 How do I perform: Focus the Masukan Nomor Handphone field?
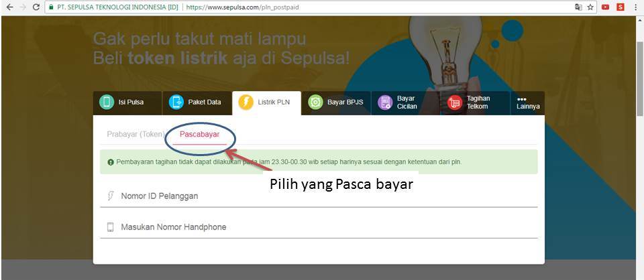(x=319, y=228)
